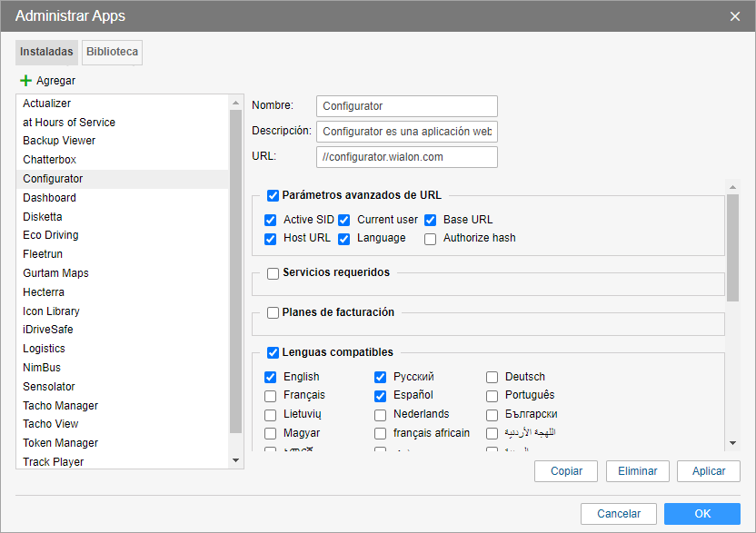Click the Copiar button
This screenshot has height=533, width=756.
click(566, 471)
